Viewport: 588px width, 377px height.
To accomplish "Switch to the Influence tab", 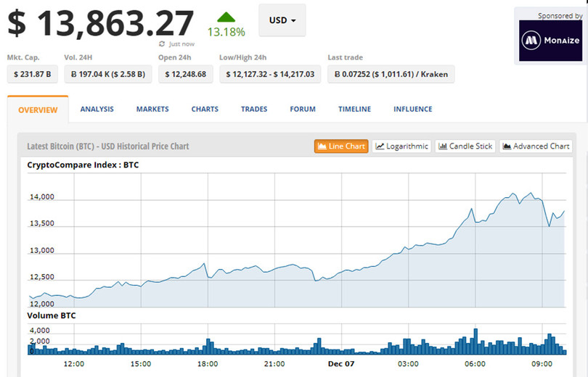I will pos(412,109).
